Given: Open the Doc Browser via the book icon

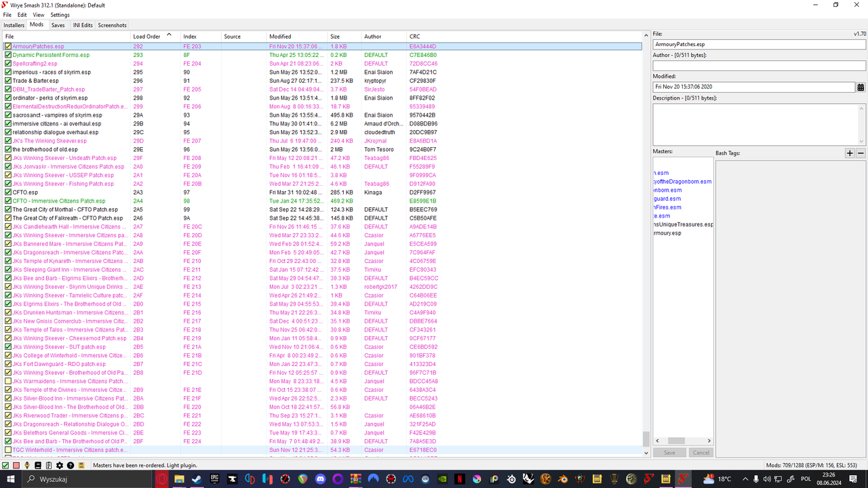Looking at the screenshot, I should pyautogui.click(x=38, y=465).
